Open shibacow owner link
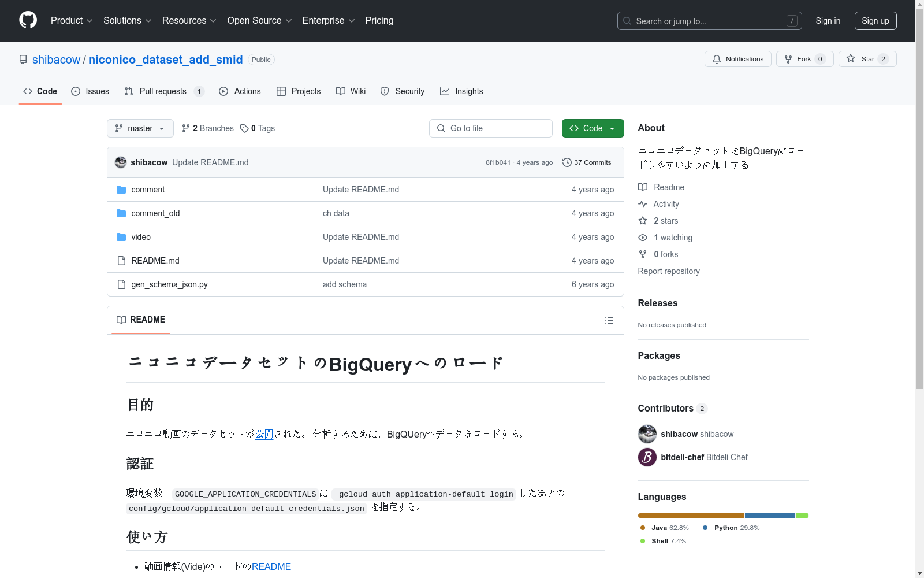Image resolution: width=924 pixels, height=578 pixels. pyautogui.click(x=57, y=60)
